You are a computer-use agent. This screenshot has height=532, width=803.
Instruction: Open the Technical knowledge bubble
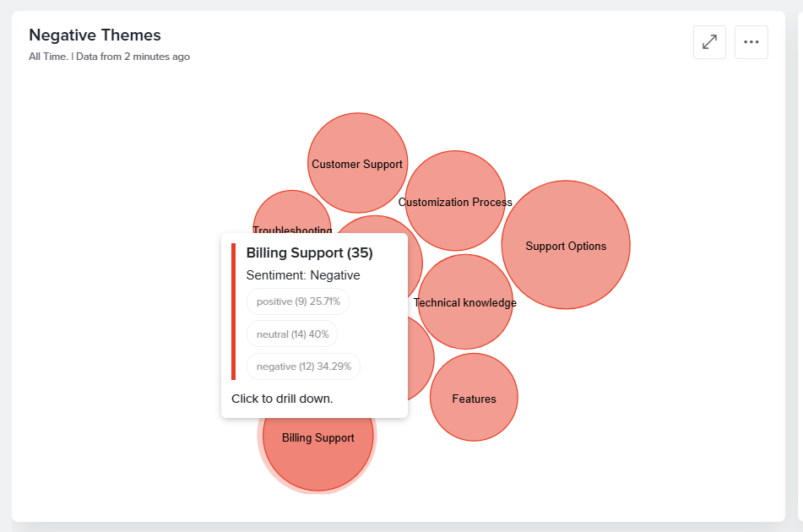(x=465, y=302)
